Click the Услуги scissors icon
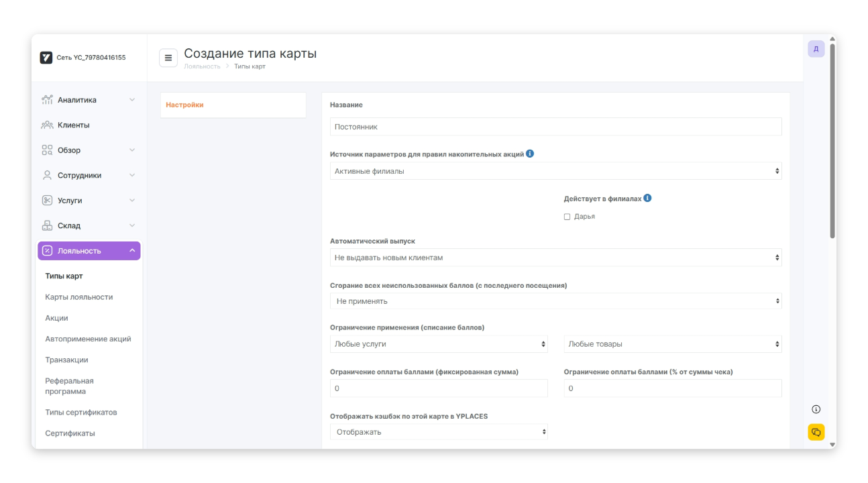The width and height of the screenshot is (868, 483). click(x=47, y=201)
